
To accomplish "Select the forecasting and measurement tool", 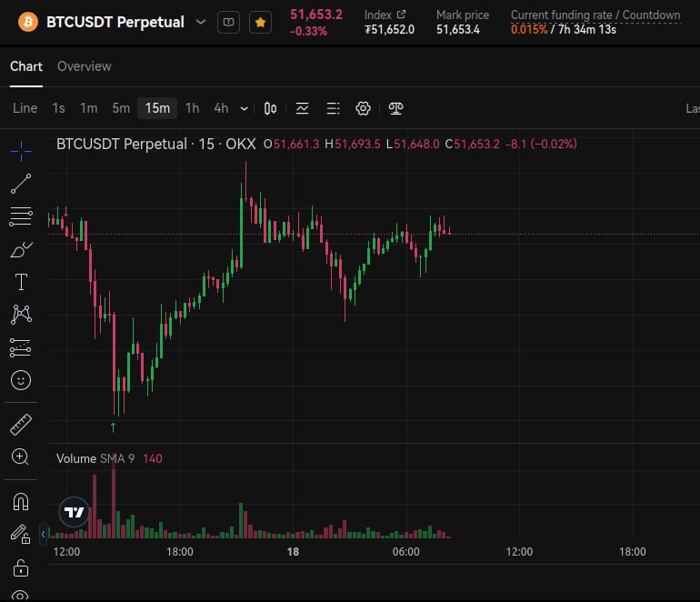I will (21, 347).
